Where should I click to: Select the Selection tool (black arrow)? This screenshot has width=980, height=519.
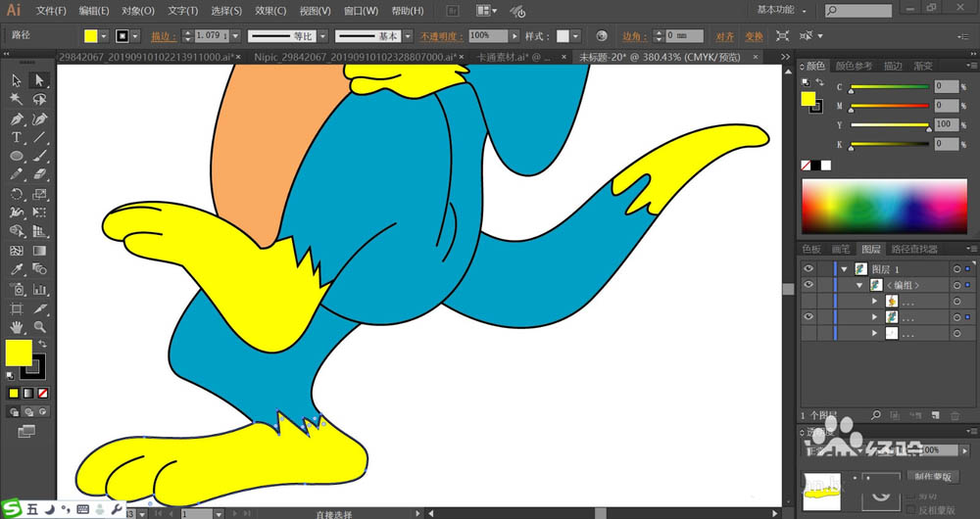click(x=17, y=80)
